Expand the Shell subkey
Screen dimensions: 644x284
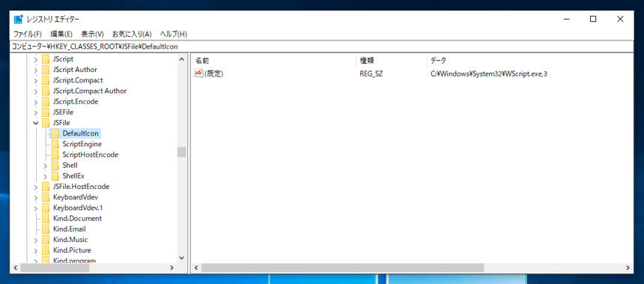click(x=46, y=166)
